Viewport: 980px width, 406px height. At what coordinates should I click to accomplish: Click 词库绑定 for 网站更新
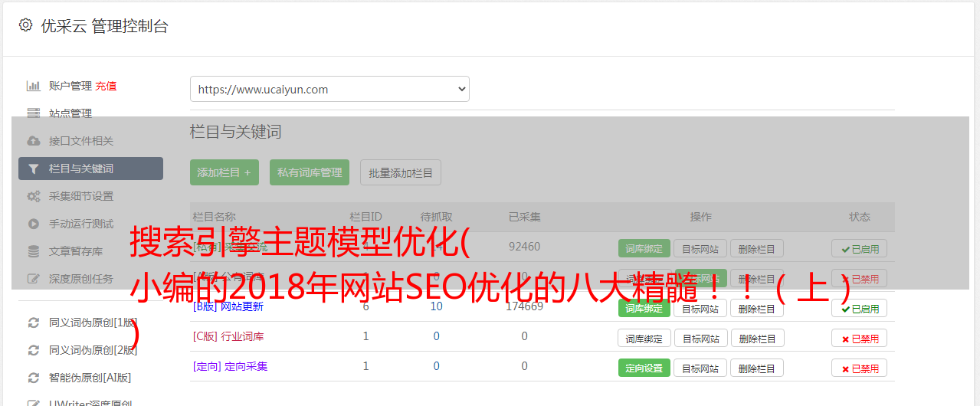(644, 308)
